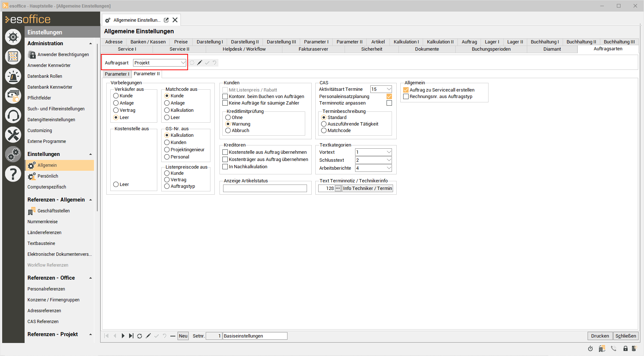This screenshot has width=644, height=356.
Task: Collapse Referenzen - Allgemein section
Action: pyautogui.click(x=90, y=200)
